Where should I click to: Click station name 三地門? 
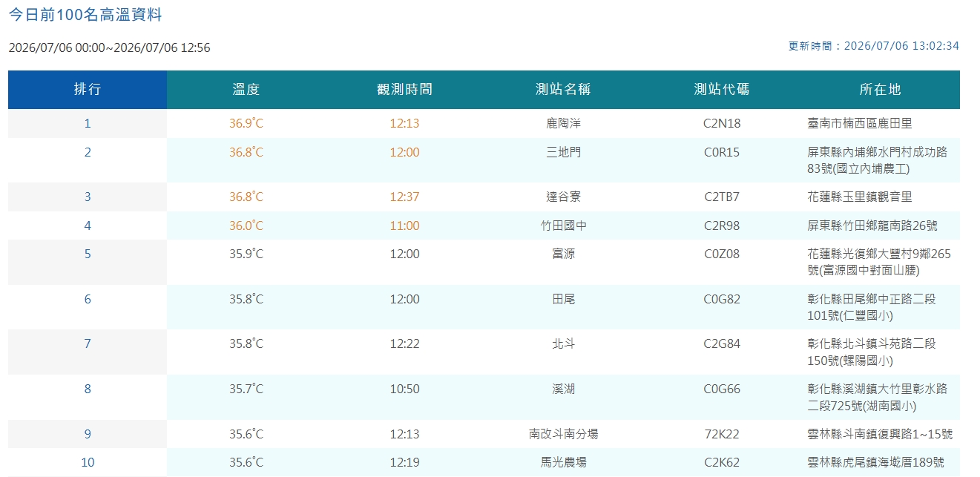(563, 152)
